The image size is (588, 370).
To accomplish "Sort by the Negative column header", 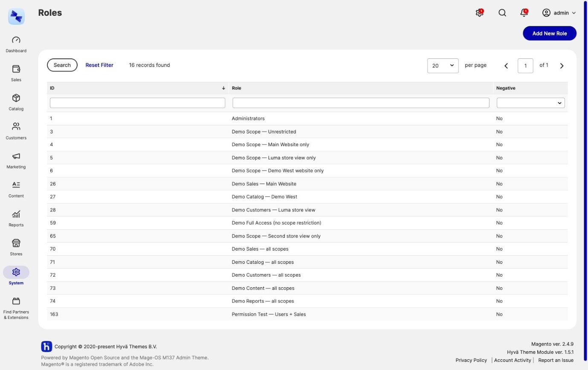I will click(530, 88).
